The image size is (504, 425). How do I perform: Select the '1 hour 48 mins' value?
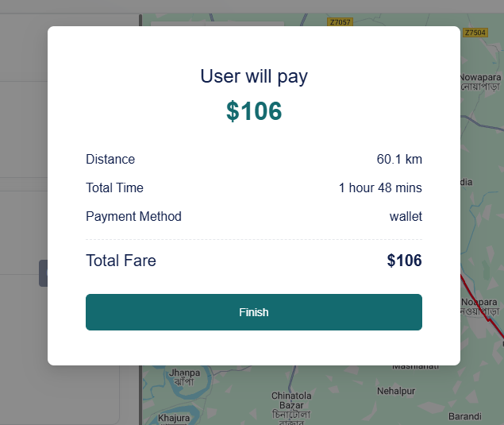pyautogui.click(x=380, y=188)
